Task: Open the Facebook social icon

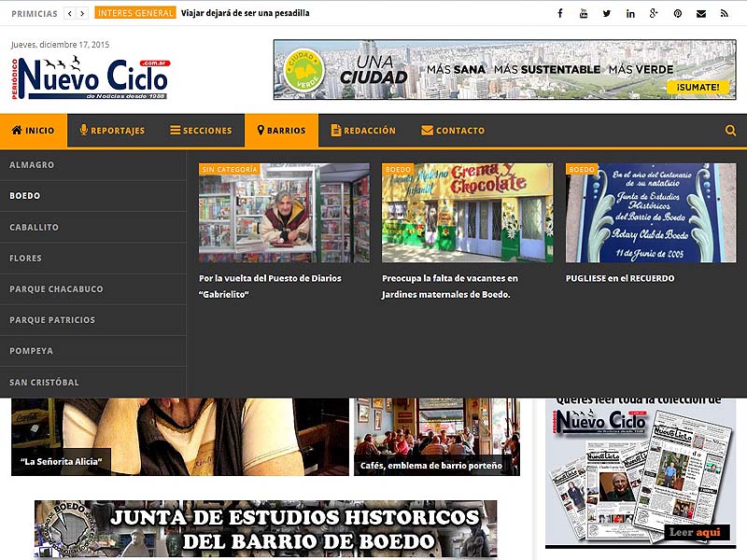Action: (x=560, y=13)
